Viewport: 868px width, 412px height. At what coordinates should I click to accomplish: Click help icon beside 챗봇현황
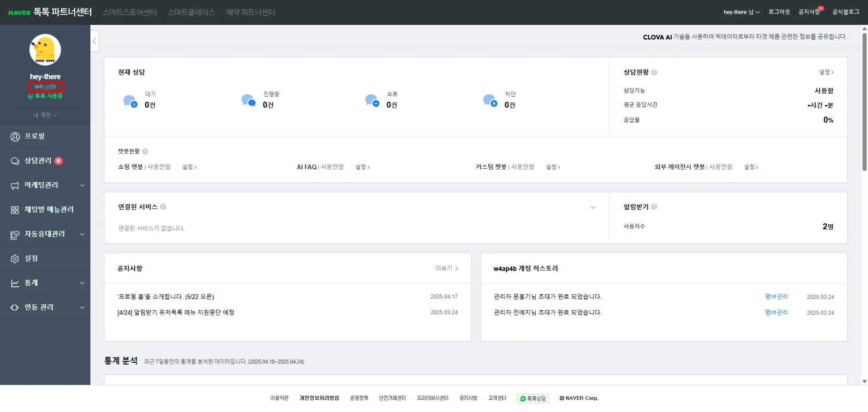(x=145, y=152)
